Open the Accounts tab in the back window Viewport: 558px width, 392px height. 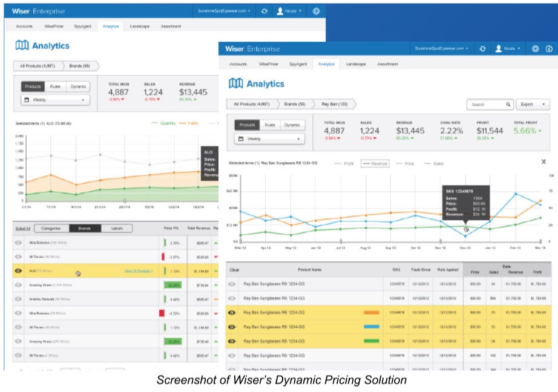(24, 27)
